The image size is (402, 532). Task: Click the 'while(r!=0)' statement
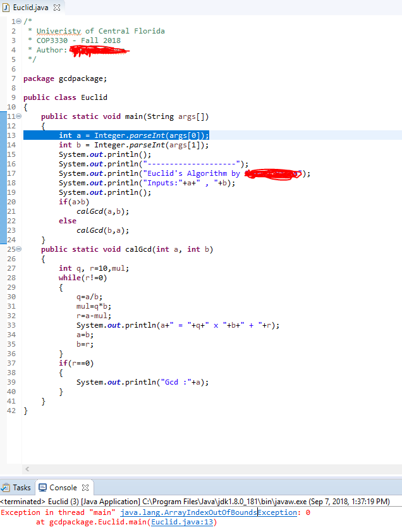click(83, 278)
